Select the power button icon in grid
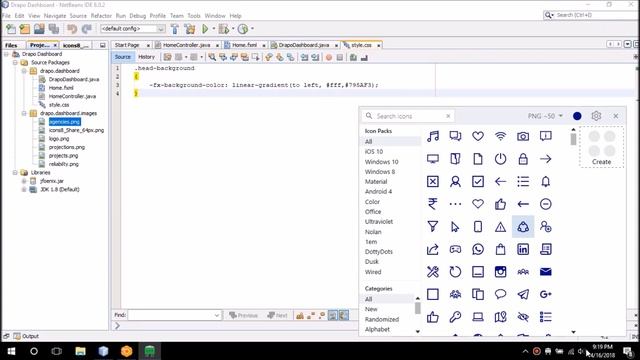640x360 pixels. 500,159
